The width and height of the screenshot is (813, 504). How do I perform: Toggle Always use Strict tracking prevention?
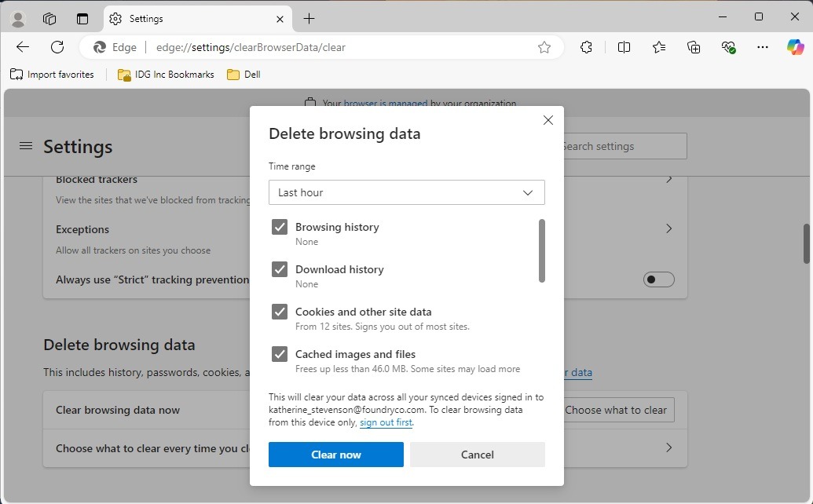point(658,279)
